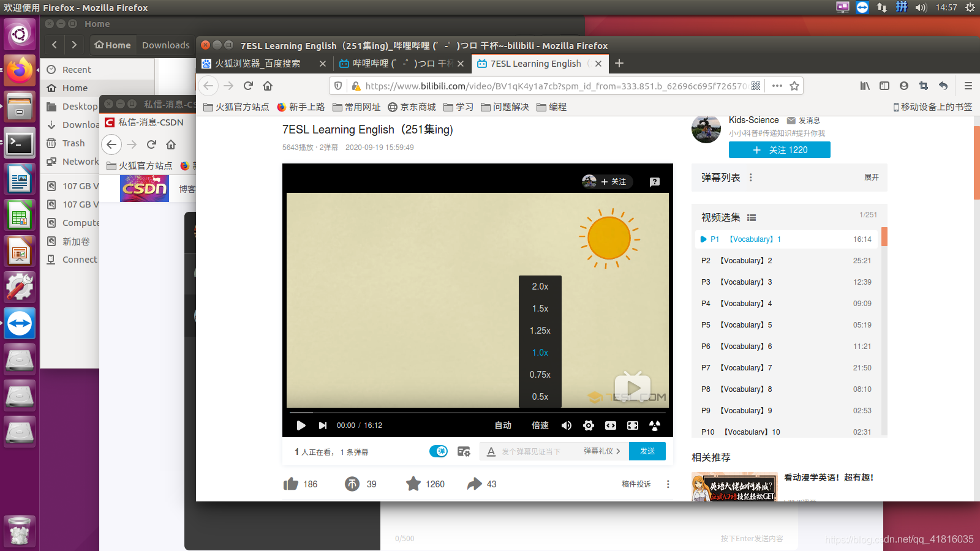The width and height of the screenshot is (980, 551).
Task: Select P2 Vocabulary 2 episode
Action: 786,261
